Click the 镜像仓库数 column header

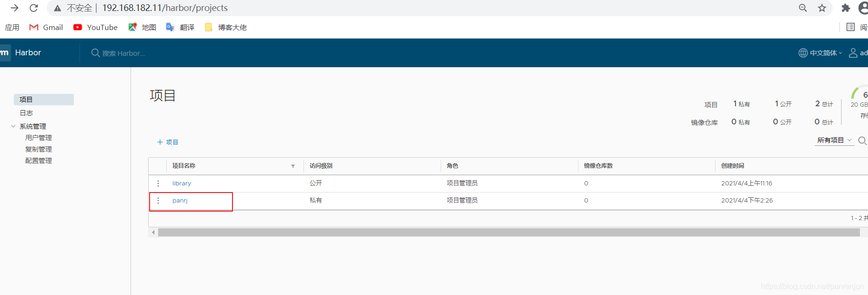598,166
